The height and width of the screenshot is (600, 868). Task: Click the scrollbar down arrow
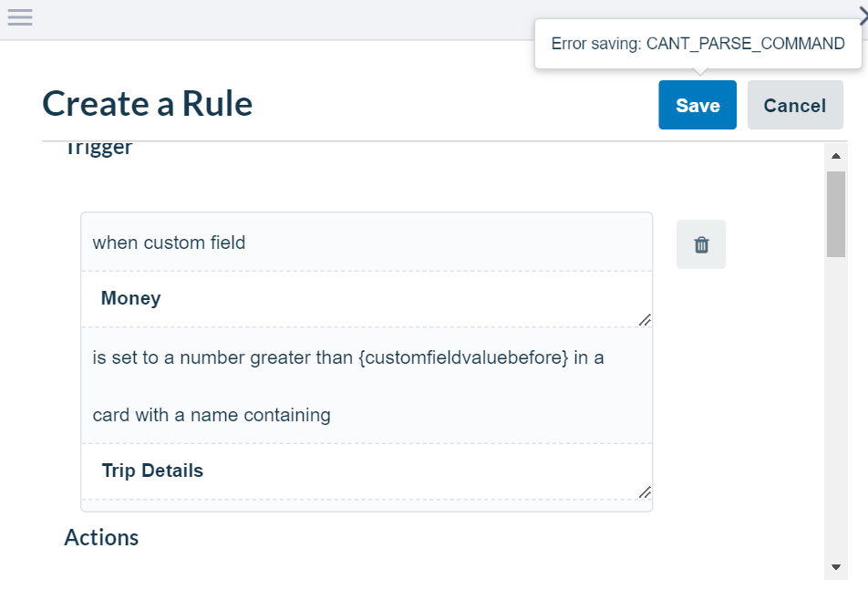[x=836, y=567]
